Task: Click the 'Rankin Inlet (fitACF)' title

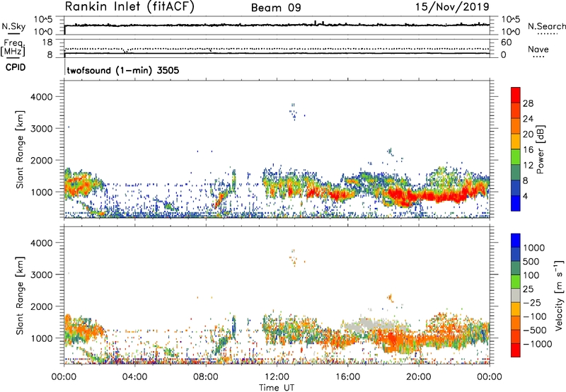Action: click(129, 6)
